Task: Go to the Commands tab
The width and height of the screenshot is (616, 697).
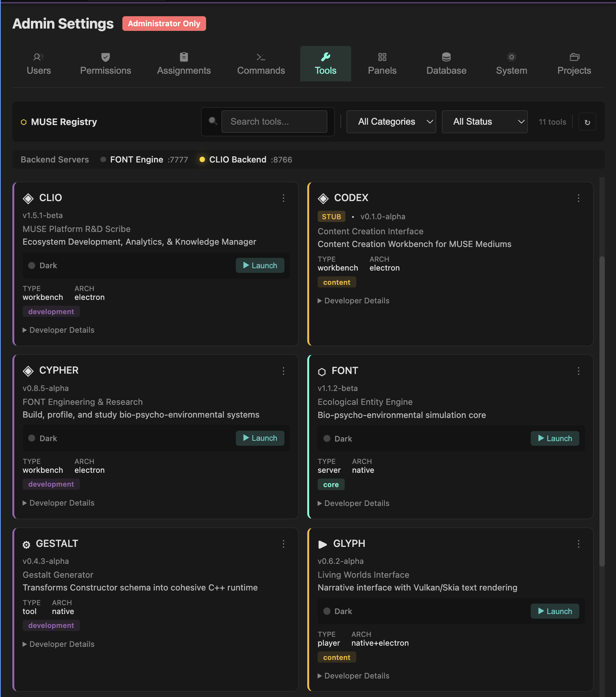Action: pyautogui.click(x=261, y=64)
